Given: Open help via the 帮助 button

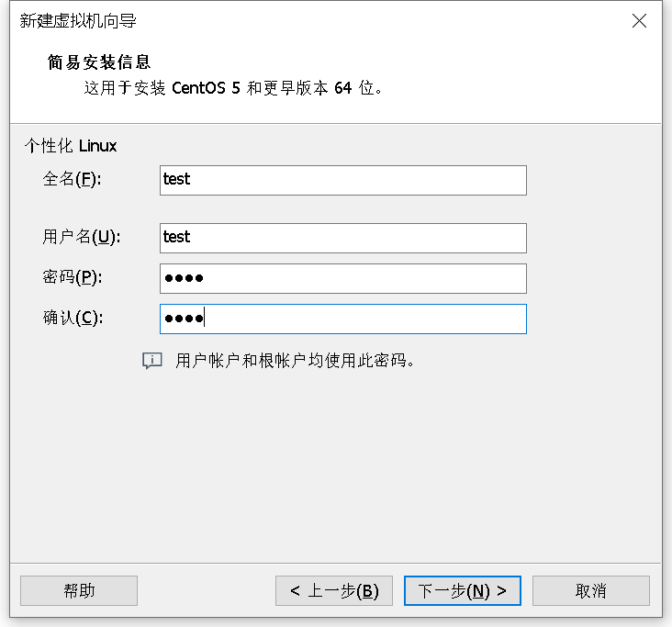Looking at the screenshot, I should click(79, 590).
